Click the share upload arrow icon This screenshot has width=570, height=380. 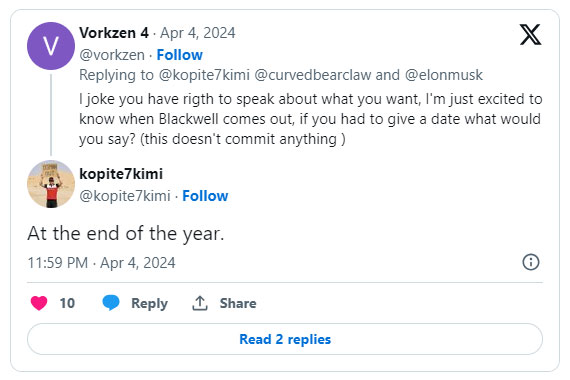[200, 303]
